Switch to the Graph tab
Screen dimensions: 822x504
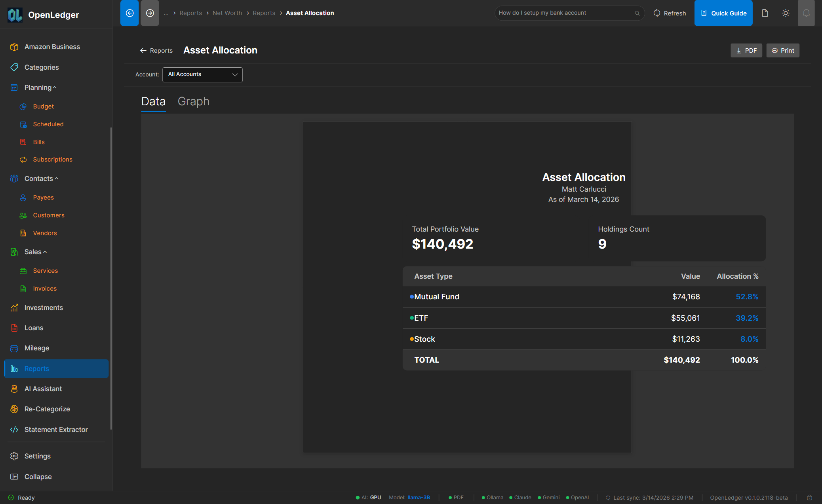194,101
